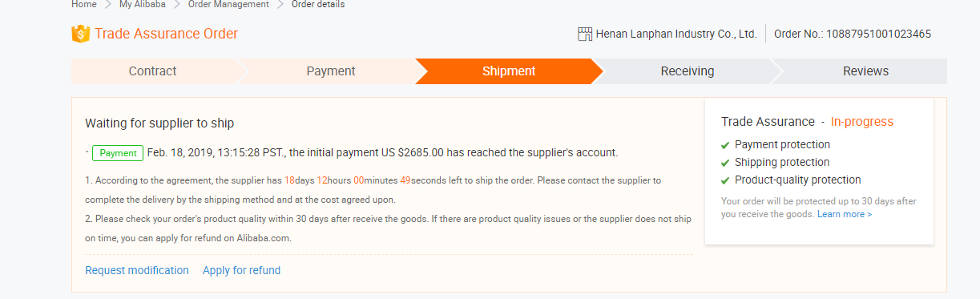Click chevron before Order details breadcrumb
This screenshot has height=299, width=980.
(280, 5)
